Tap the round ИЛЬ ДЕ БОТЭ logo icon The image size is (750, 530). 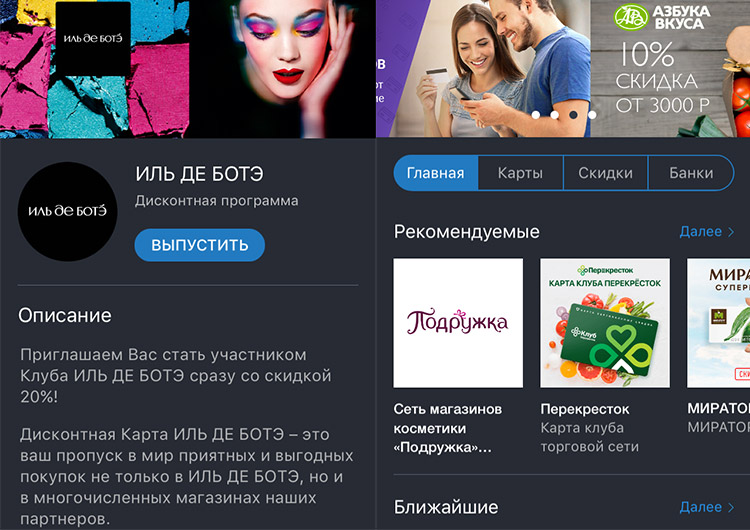[67, 211]
